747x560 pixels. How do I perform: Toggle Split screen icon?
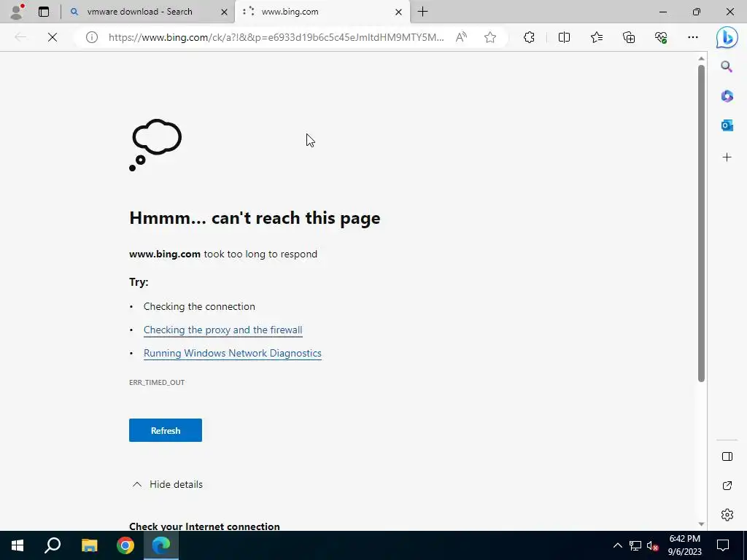pos(564,37)
